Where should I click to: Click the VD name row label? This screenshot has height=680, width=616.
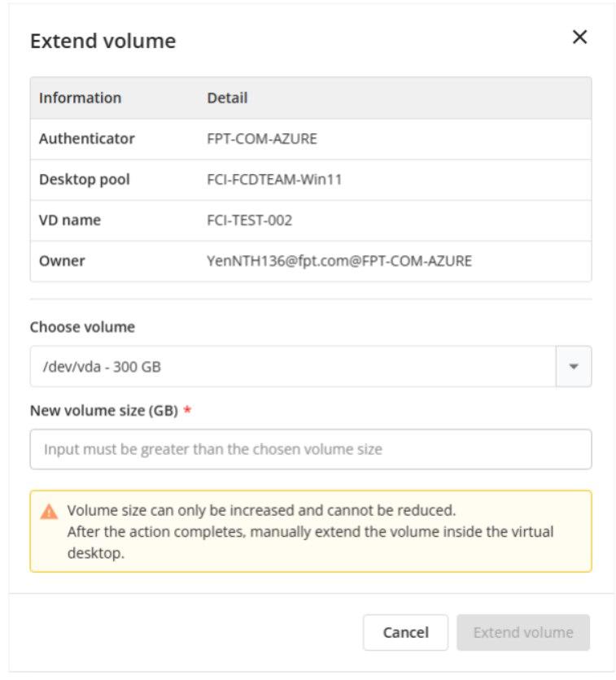coord(70,220)
